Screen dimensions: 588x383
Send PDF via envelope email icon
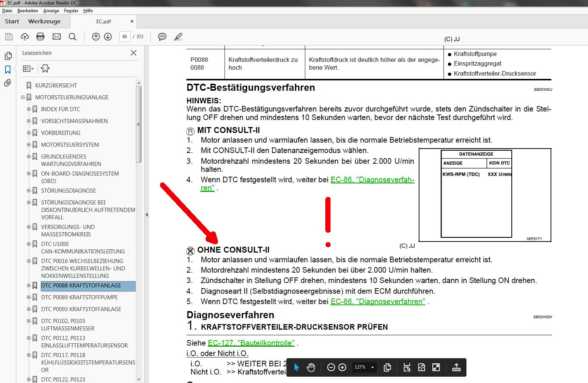(56, 37)
